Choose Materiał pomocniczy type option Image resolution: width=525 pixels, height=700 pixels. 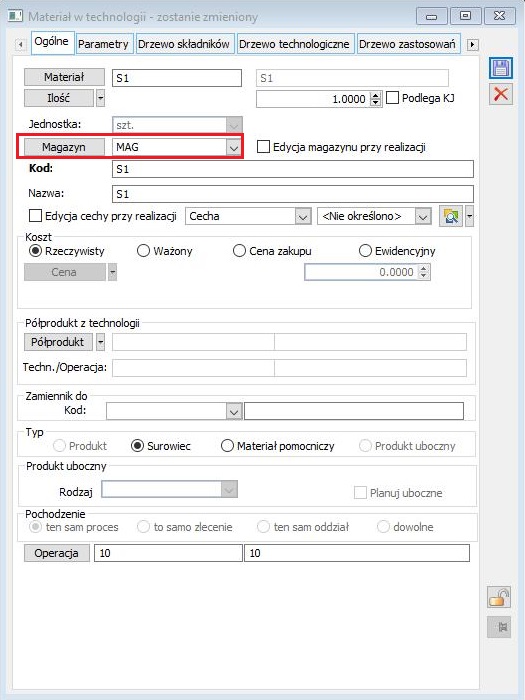(227, 446)
